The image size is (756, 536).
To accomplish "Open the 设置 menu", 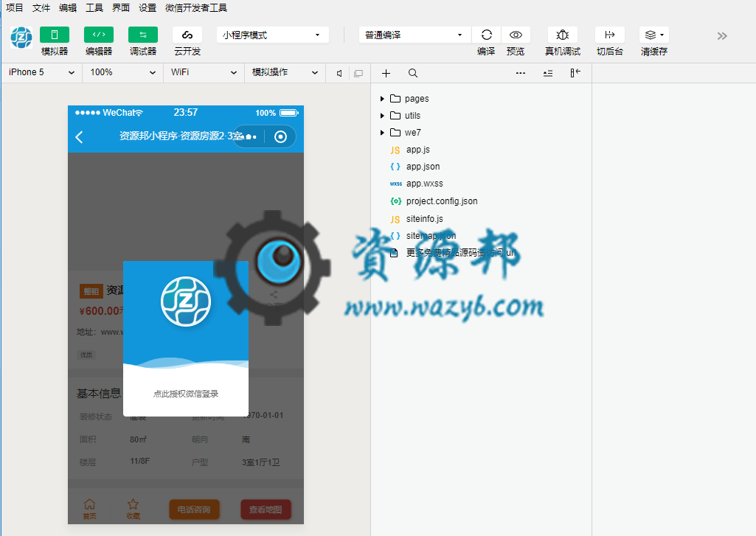I will click(x=148, y=8).
